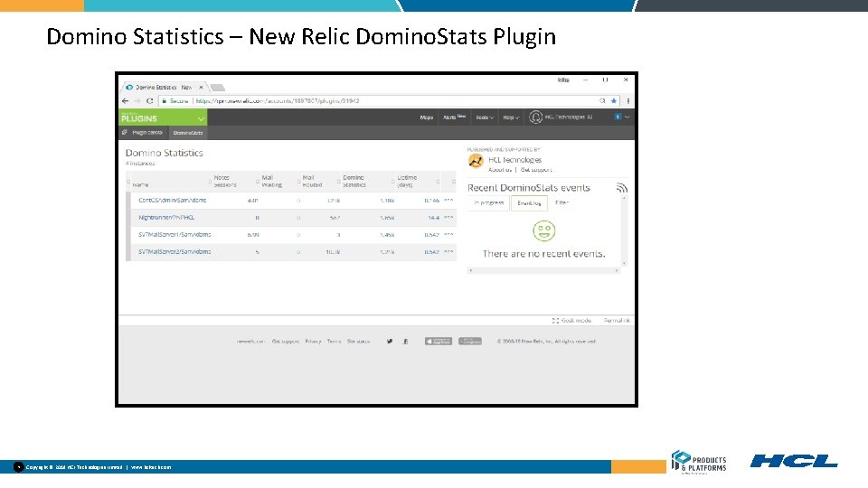868x488 pixels.
Task: Open row options for Nightrunner server
Action: [x=448, y=218]
